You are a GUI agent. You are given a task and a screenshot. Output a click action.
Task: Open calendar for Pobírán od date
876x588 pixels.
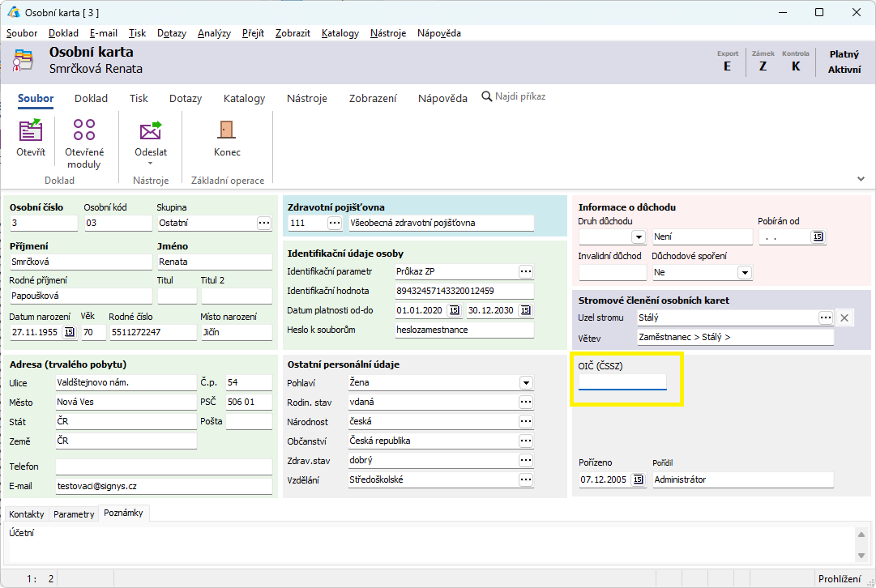(x=818, y=236)
